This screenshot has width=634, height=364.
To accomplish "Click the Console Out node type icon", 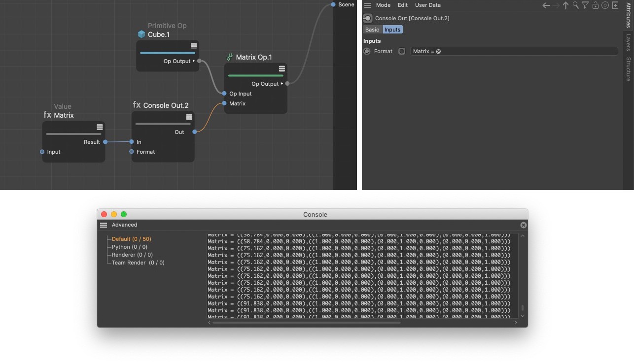I will (368, 18).
